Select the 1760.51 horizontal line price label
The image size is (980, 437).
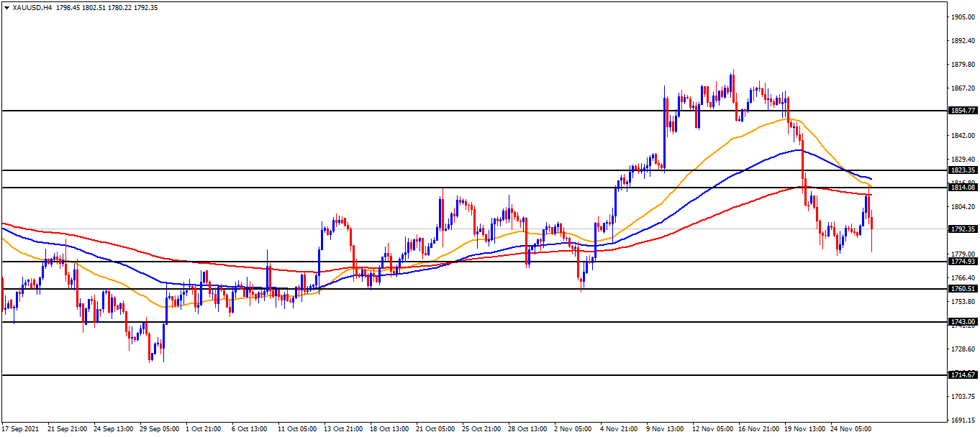(963, 289)
